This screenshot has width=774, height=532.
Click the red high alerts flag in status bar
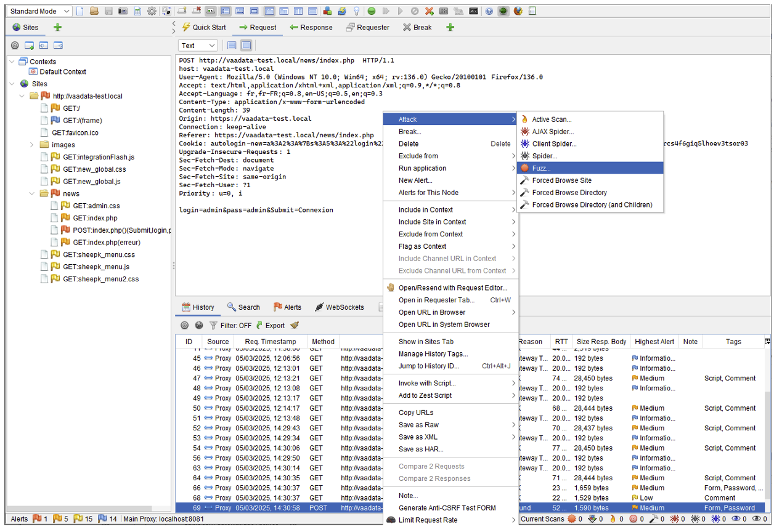36,519
